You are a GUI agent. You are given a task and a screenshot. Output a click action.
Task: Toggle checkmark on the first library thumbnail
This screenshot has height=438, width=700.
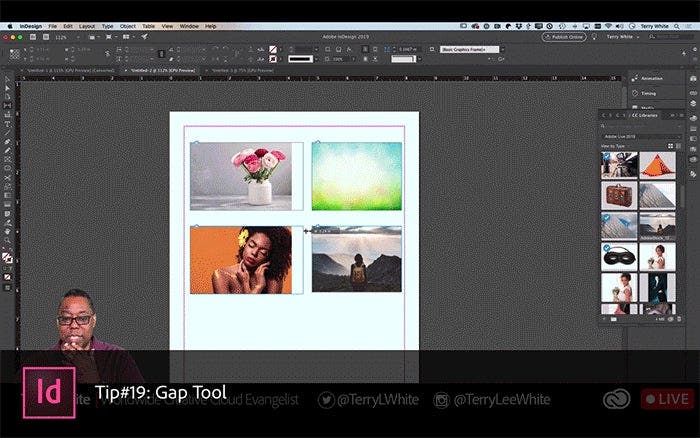tap(606, 157)
